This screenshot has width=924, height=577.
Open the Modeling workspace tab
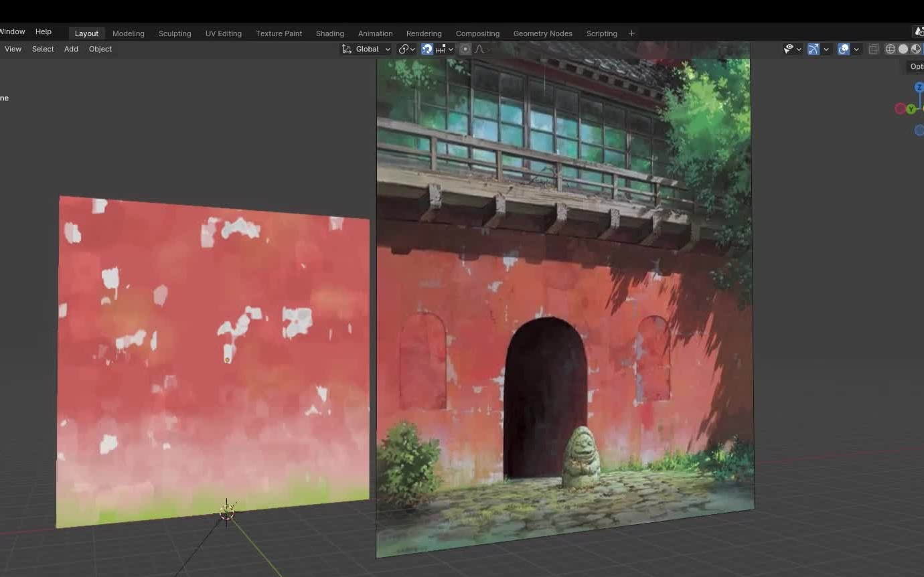[128, 33]
